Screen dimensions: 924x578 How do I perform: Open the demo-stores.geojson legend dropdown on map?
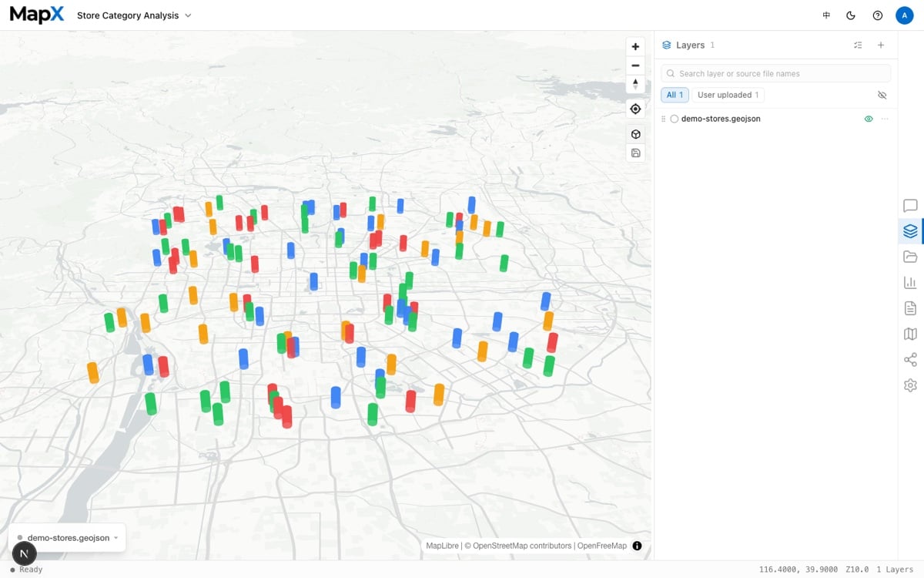point(68,538)
